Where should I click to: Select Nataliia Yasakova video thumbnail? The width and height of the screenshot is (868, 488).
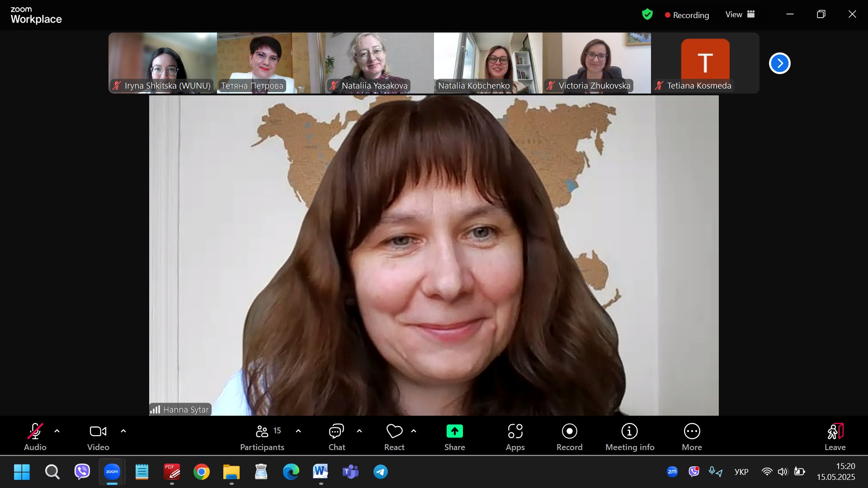click(x=380, y=63)
